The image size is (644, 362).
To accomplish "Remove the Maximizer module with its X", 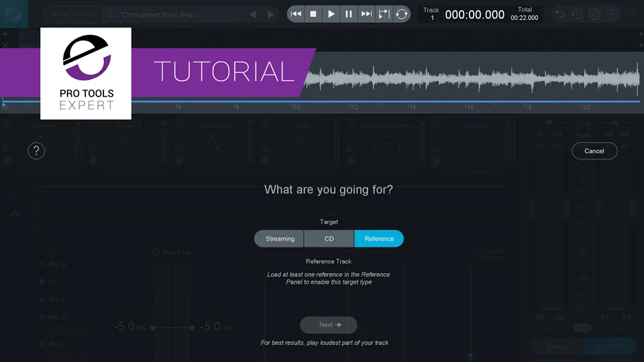I will coord(508,123).
